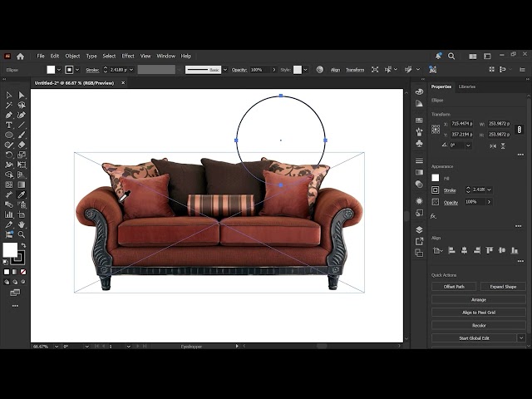Click Align to Pixel Grid
532x399 pixels.
[x=479, y=313]
